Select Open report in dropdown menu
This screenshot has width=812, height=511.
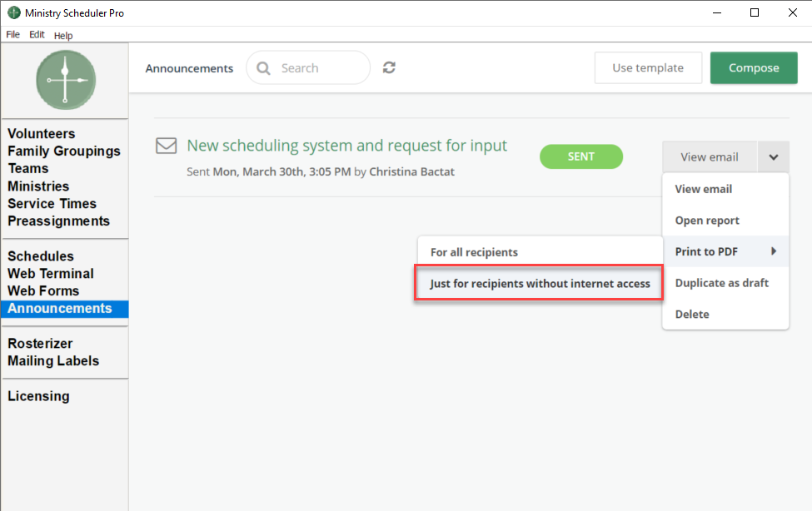pyautogui.click(x=707, y=221)
